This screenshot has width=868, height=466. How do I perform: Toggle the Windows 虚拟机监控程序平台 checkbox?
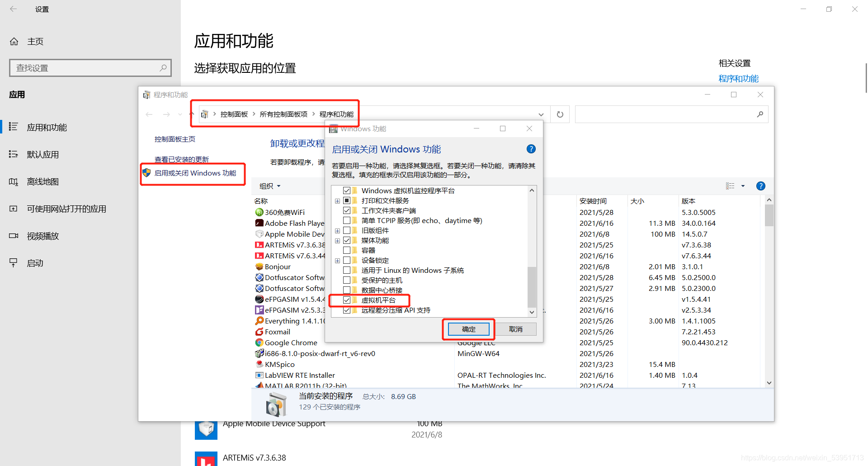click(x=347, y=190)
